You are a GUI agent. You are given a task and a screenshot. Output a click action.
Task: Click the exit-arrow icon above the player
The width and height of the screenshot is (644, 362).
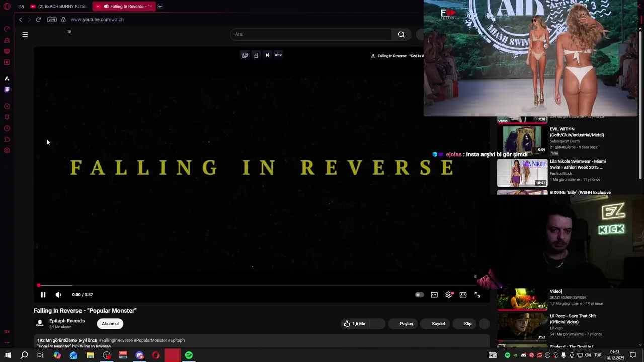[x=256, y=55]
